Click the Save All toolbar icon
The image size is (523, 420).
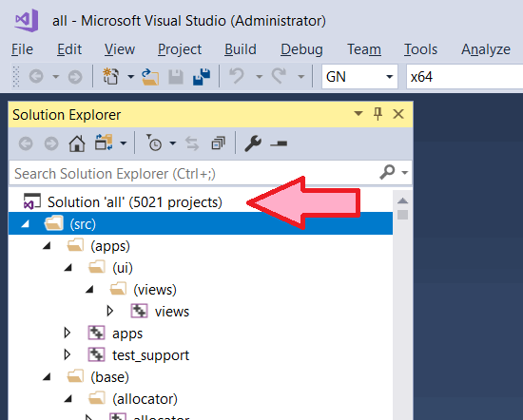(x=202, y=77)
